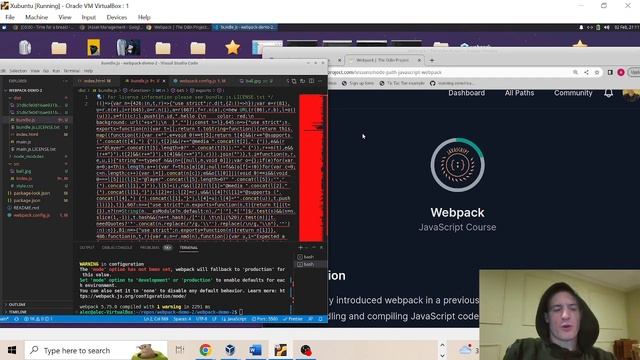The width and height of the screenshot is (640, 360).
Task: Open index.js in the src folder
Action: coord(24,178)
